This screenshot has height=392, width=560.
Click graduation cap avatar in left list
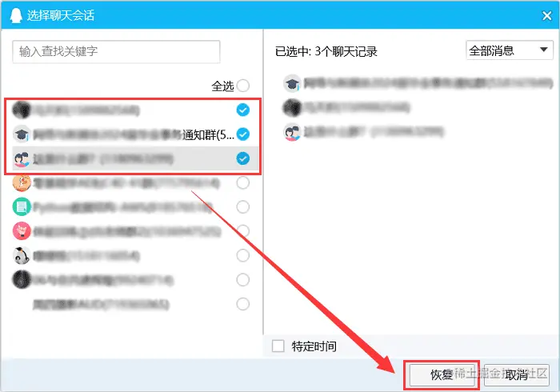point(22,134)
